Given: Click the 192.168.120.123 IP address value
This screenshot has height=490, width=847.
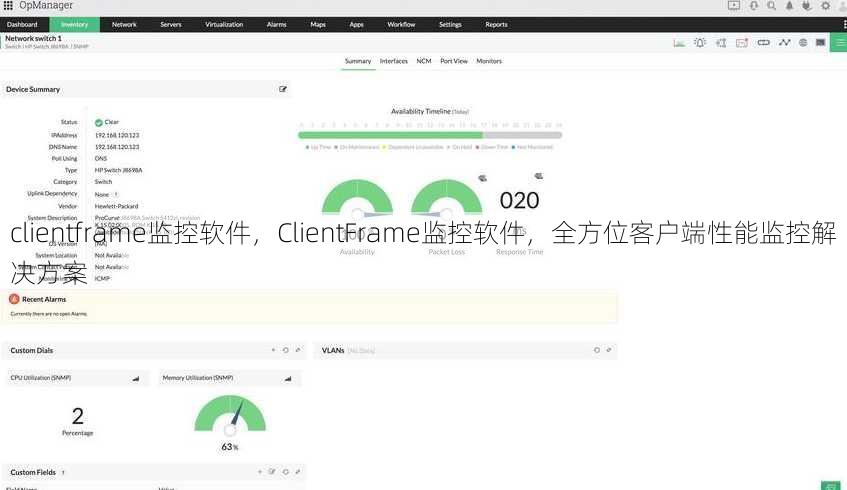Looking at the screenshot, I should coord(117,135).
